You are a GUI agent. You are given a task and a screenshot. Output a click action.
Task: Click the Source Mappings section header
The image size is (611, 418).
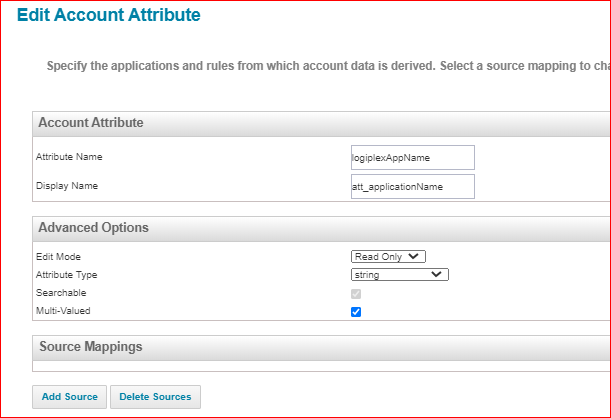click(90, 347)
